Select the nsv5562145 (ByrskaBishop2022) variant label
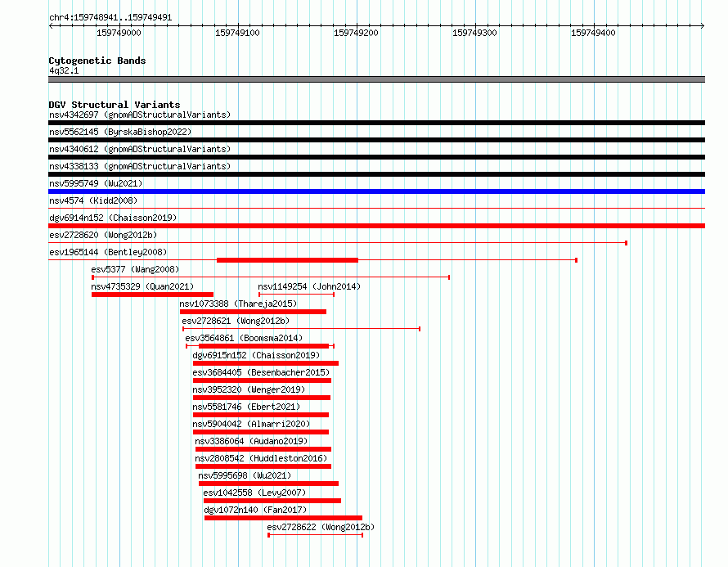The height and width of the screenshot is (567, 728). (120, 132)
